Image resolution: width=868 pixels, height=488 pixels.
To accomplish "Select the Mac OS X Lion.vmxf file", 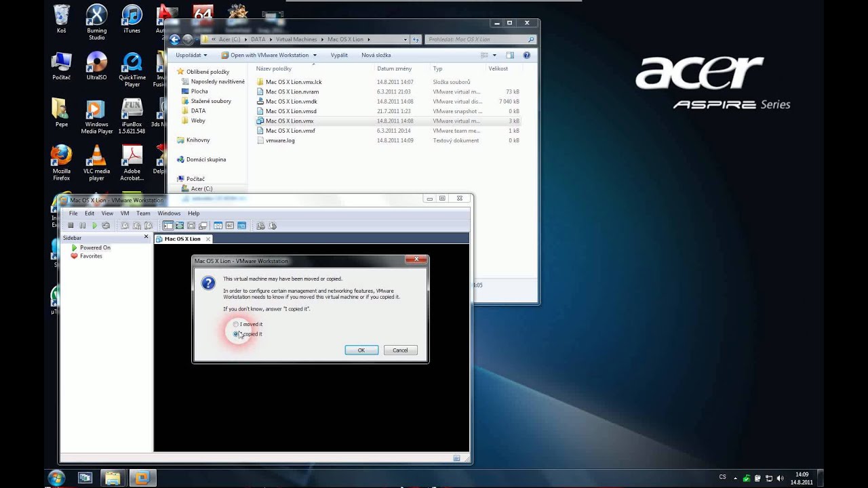I will pos(285,131).
